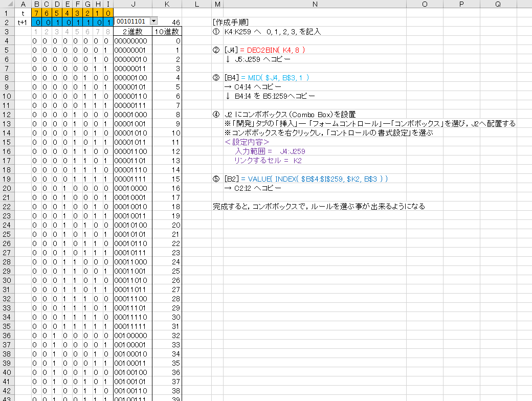The width and height of the screenshot is (532, 401).
Task: Click the → C4:I4 へコピー line
Action: [253, 87]
